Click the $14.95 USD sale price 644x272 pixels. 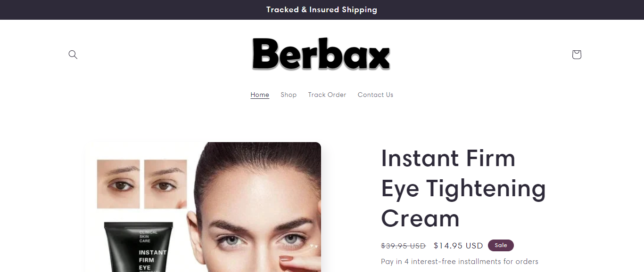pos(458,246)
